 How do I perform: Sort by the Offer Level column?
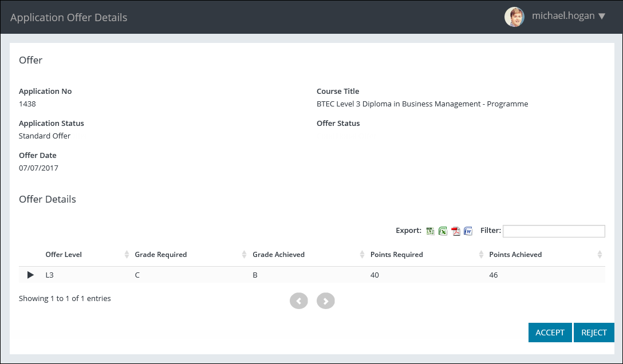coord(64,255)
